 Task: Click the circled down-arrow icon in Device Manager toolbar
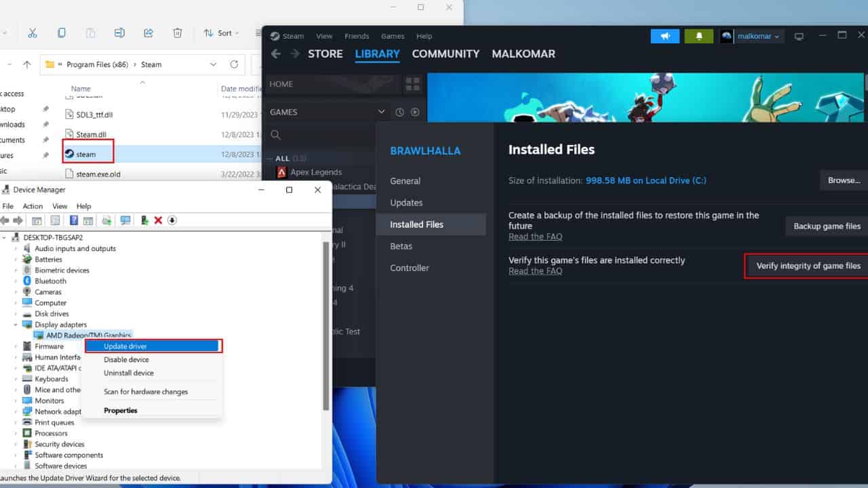(172, 220)
